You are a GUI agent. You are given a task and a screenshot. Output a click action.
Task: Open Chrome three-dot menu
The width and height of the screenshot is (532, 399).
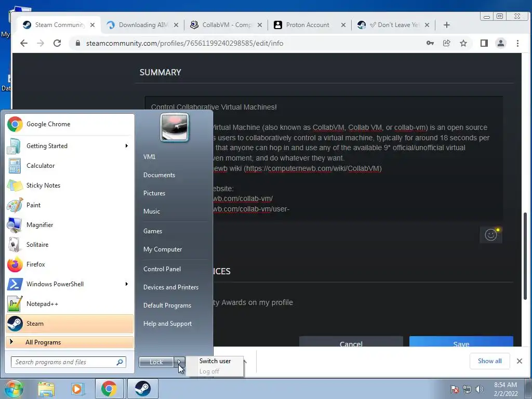(517, 43)
